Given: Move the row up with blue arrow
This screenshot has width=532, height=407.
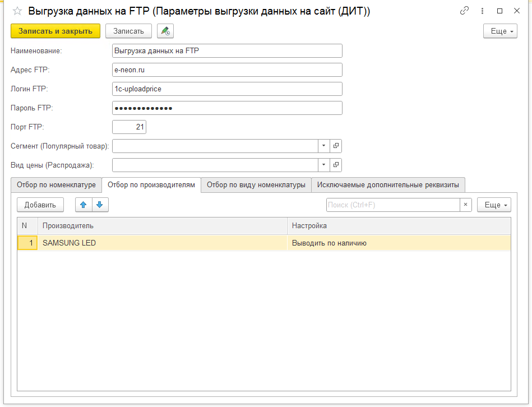Looking at the screenshot, I should coord(84,205).
